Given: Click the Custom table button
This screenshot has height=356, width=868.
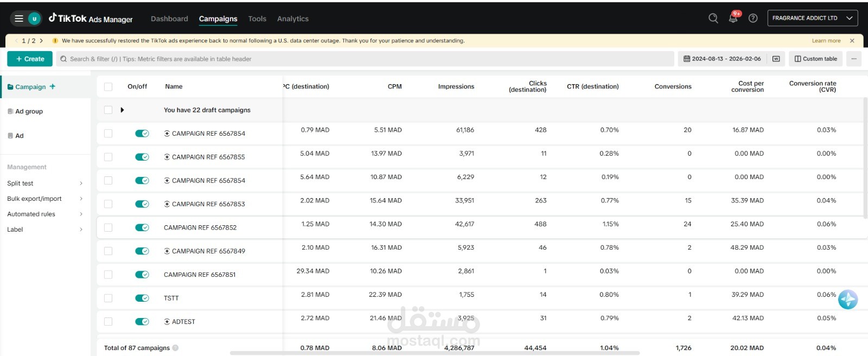Looking at the screenshot, I should coord(816,59).
